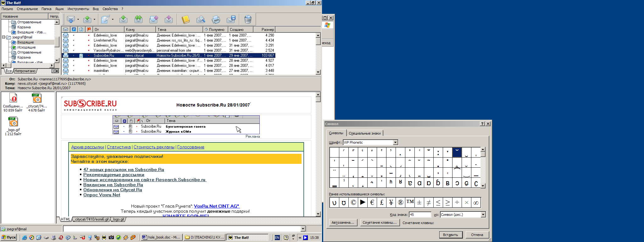Open the Инструменты menu
644x242 pixels.
(x=78, y=9)
